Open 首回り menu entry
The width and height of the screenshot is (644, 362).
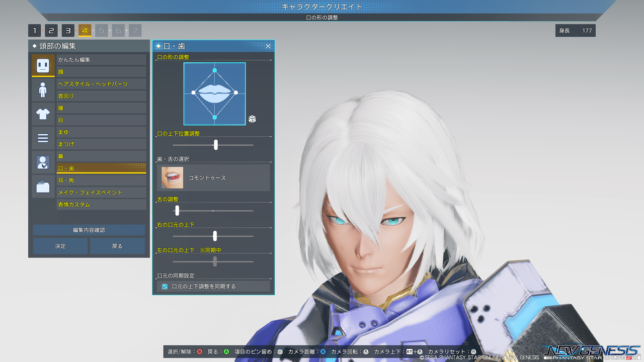click(102, 96)
